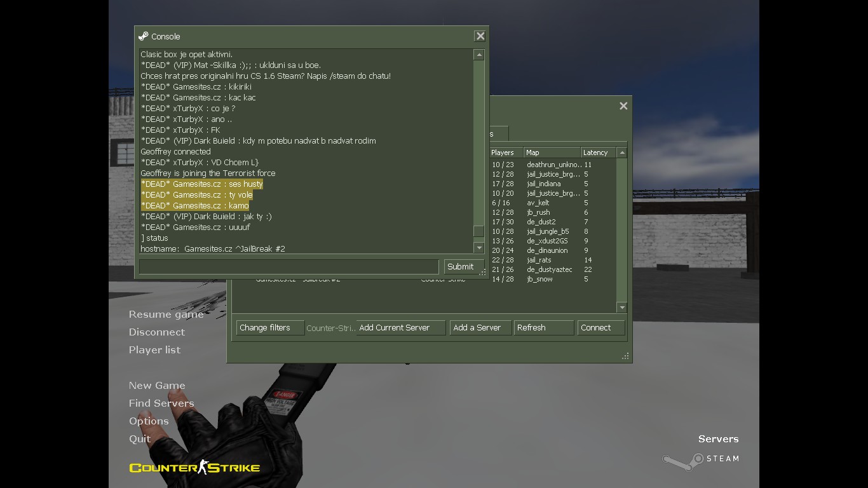
Task: Click console line 'Geoffrey connected'
Action: [175, 152]
